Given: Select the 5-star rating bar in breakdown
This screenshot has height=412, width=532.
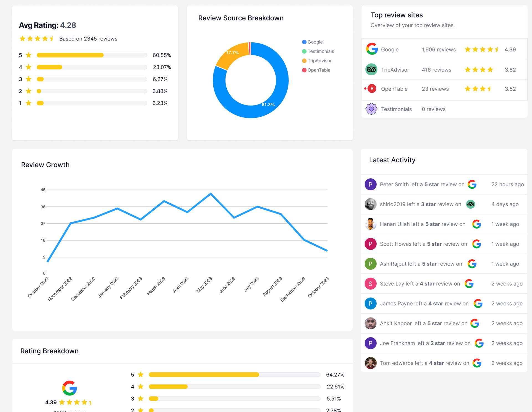Looking at the screenshot, I should tap(91, 54).
